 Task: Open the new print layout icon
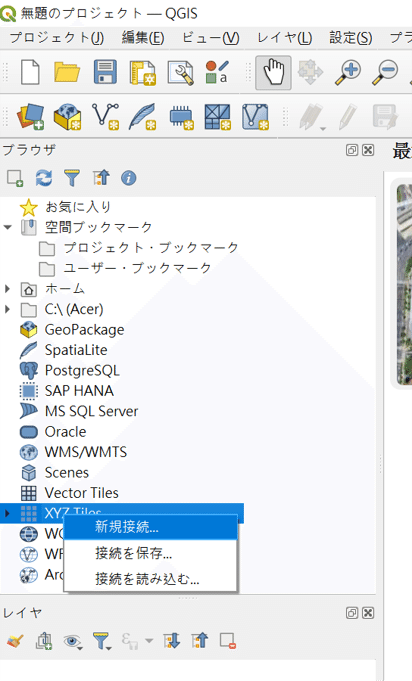tap(142, 73)
